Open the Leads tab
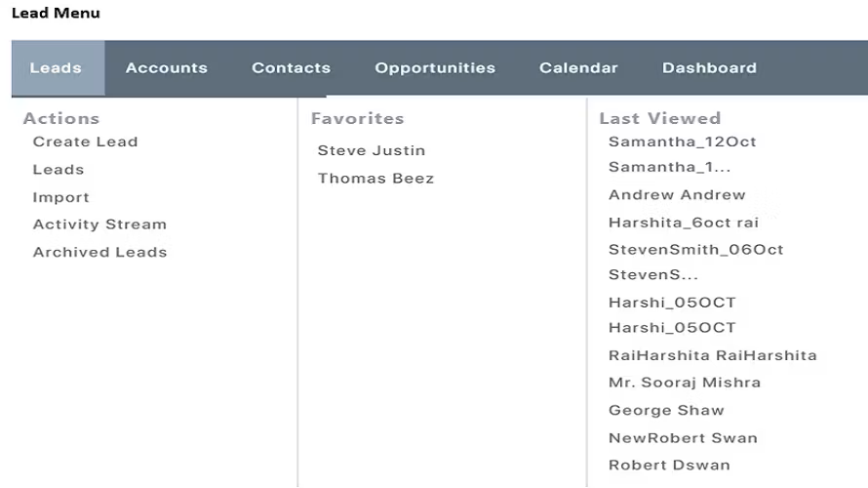 point(56,68)
